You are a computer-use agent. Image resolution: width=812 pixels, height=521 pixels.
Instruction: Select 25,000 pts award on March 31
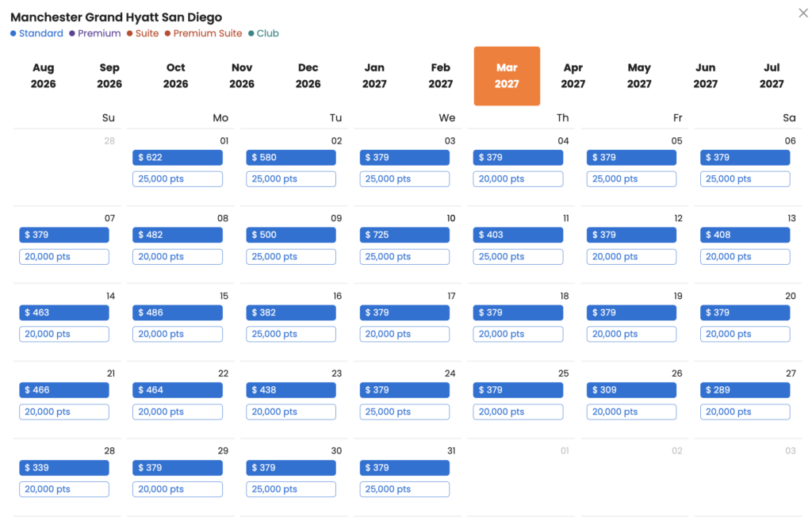tap(404, 489)
